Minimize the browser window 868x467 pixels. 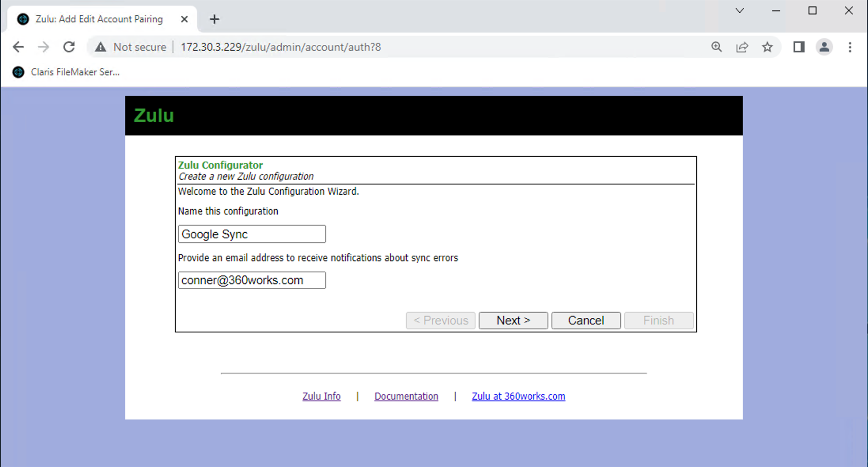tap(776, 11)
